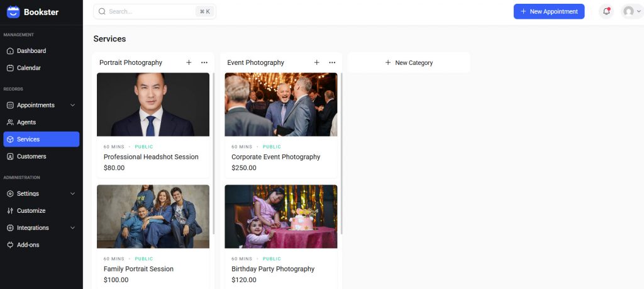This screenshot has height=289, width=644.
Task: Add service to Portrait Photography category
Action: coord(189,62)
